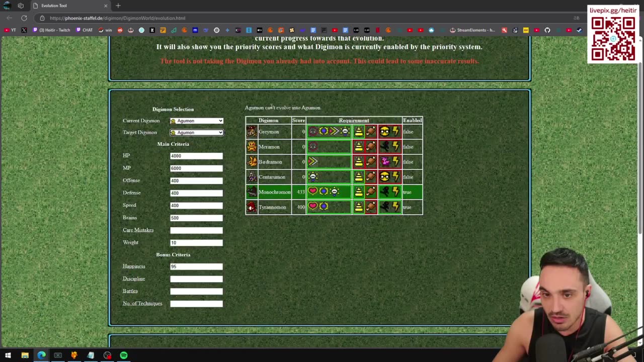Click the Happiness input field
Screen dimensions: 644x362
pos(196,266)
